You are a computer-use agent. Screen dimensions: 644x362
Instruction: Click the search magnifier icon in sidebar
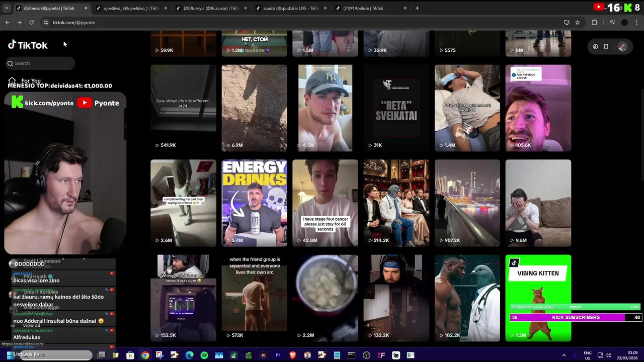(x=10, y=63)
